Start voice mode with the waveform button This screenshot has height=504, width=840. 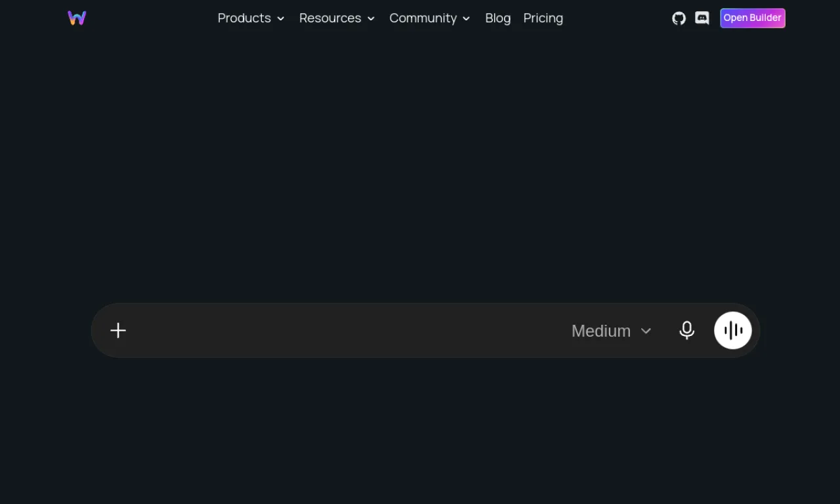pos(733,330)
